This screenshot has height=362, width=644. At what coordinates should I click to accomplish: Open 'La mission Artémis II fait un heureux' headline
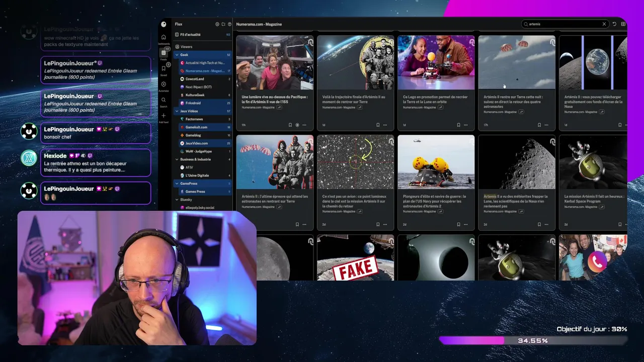coord(594,199)
